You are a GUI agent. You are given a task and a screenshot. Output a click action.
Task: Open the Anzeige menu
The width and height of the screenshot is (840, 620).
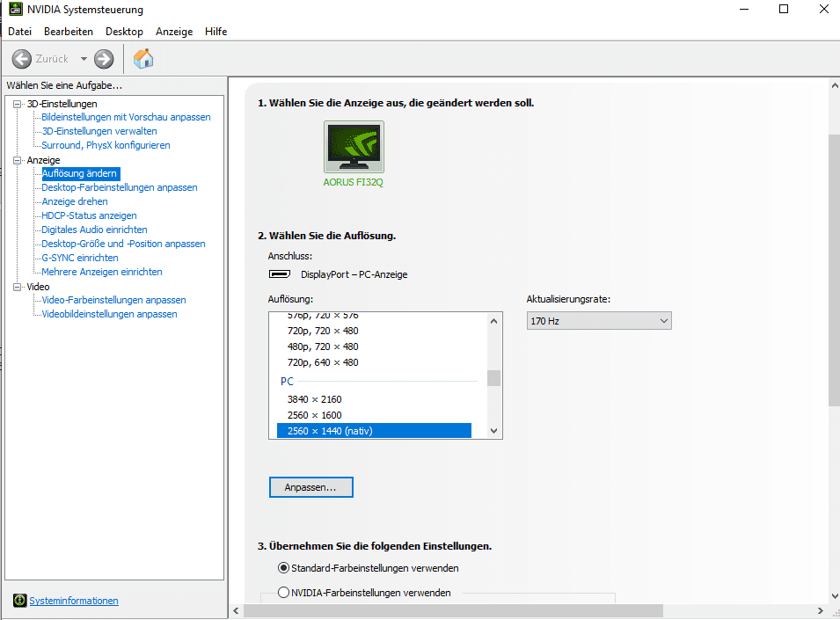(x=174, y=32)
